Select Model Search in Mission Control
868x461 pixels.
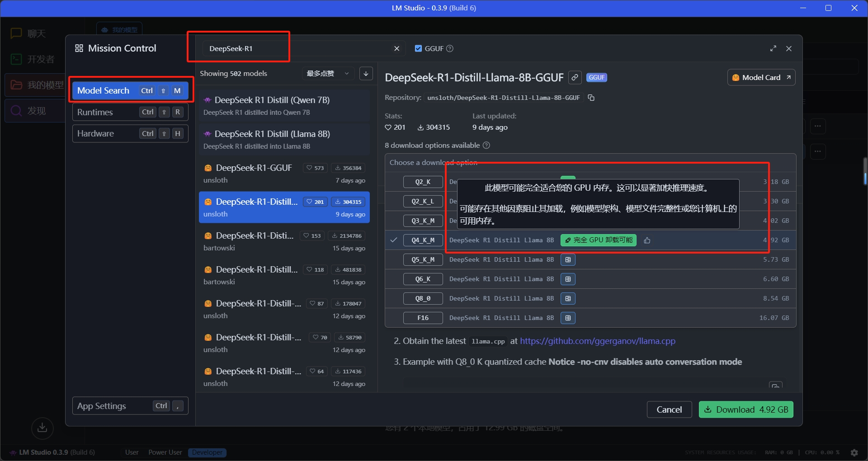(130, 90)
